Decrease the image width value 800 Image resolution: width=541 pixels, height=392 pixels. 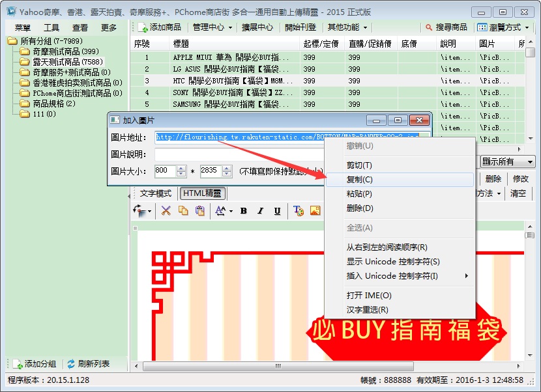(181, 174)
